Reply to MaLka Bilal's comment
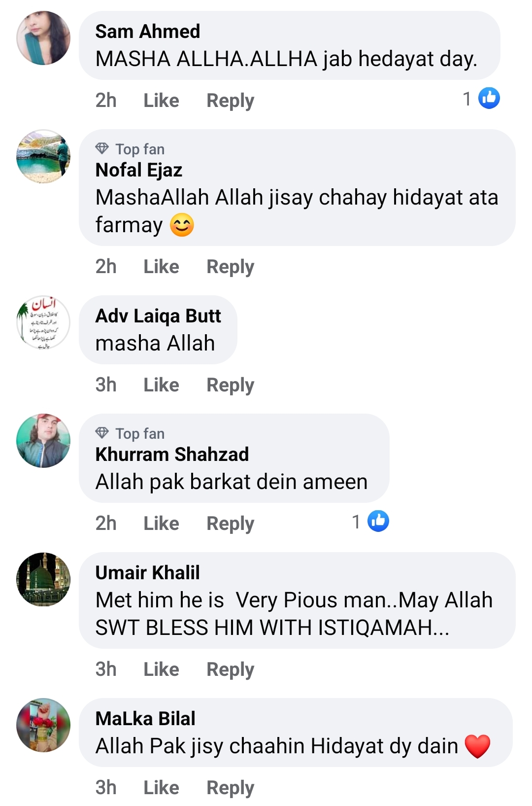This screenshot has width=532, height=806. [230, 788]
